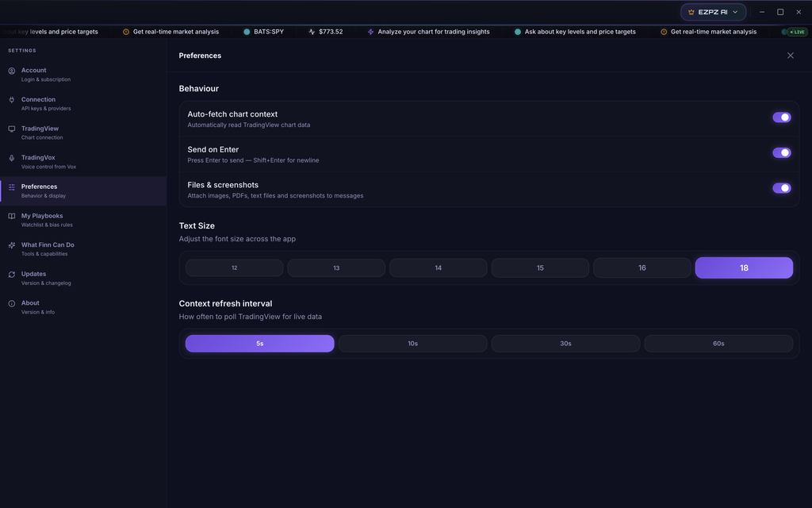The height and width of the screenshot is (508, 812).
Task: Click the BATS:SPY ticker symbol
Action: tap(268, 32)
